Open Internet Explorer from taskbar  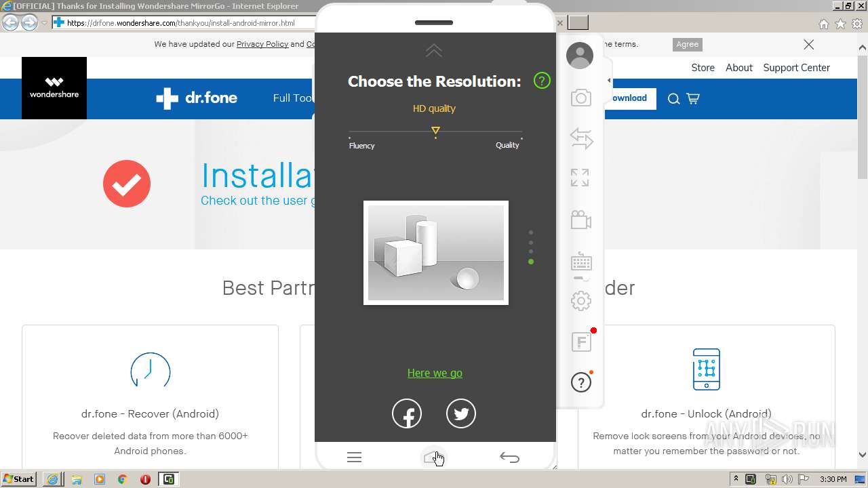[x=53, y=479]
